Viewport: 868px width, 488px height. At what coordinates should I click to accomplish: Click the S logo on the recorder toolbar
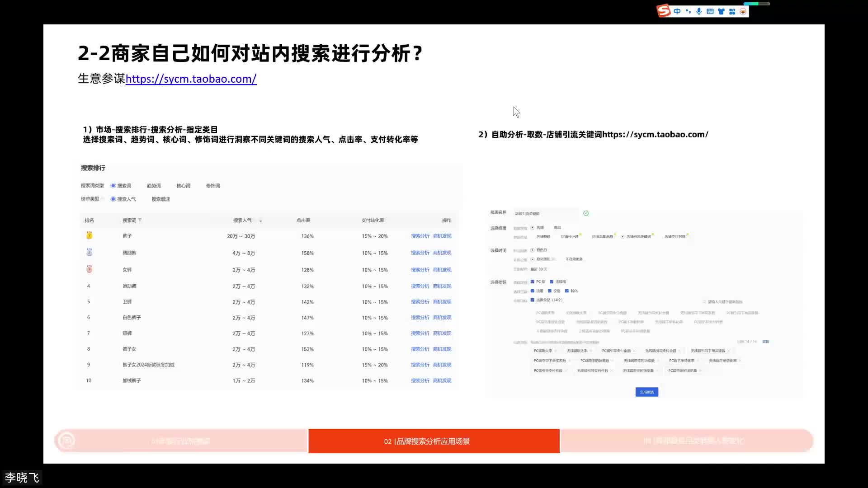664,11
